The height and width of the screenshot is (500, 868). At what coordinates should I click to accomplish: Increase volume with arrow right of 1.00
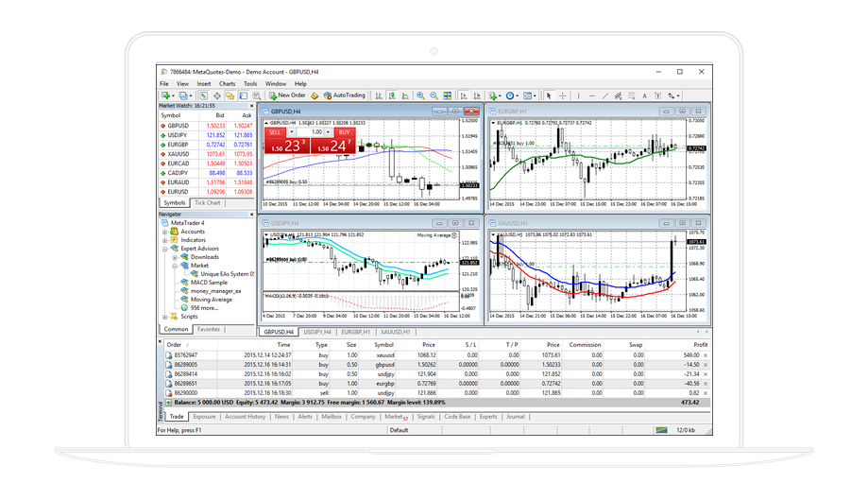(x=329, y=132)
